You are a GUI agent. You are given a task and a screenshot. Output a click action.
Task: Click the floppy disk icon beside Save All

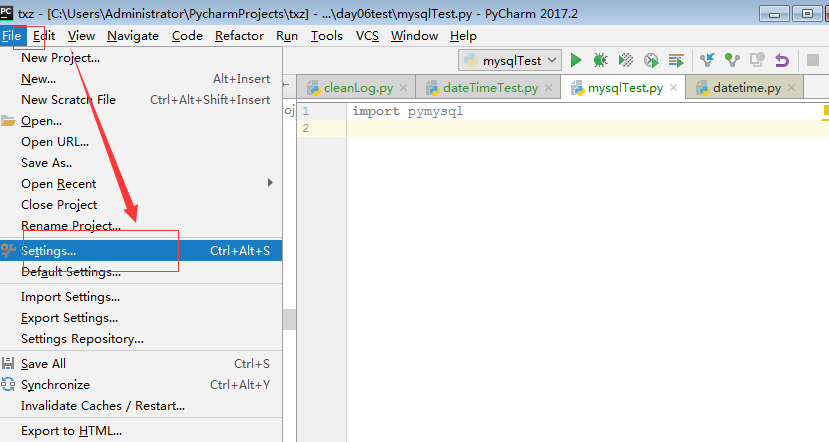pyautogui.click(x=8, y=363)
